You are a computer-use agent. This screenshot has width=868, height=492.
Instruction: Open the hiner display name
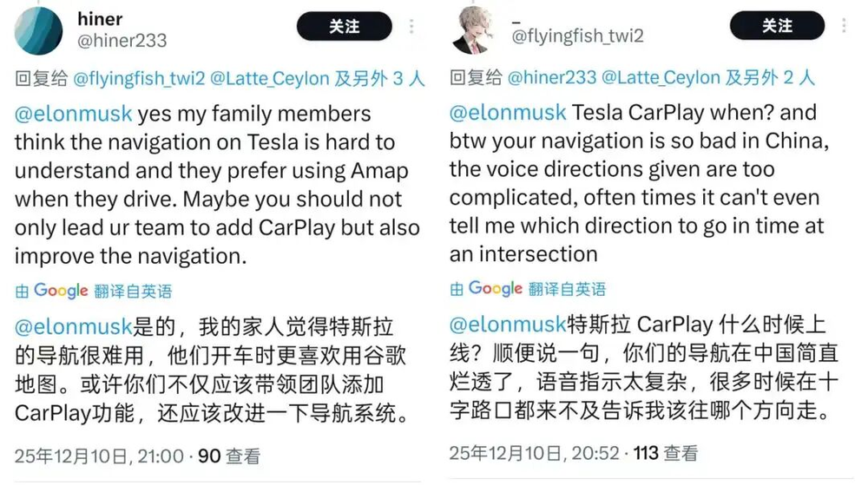pos(100,18)
